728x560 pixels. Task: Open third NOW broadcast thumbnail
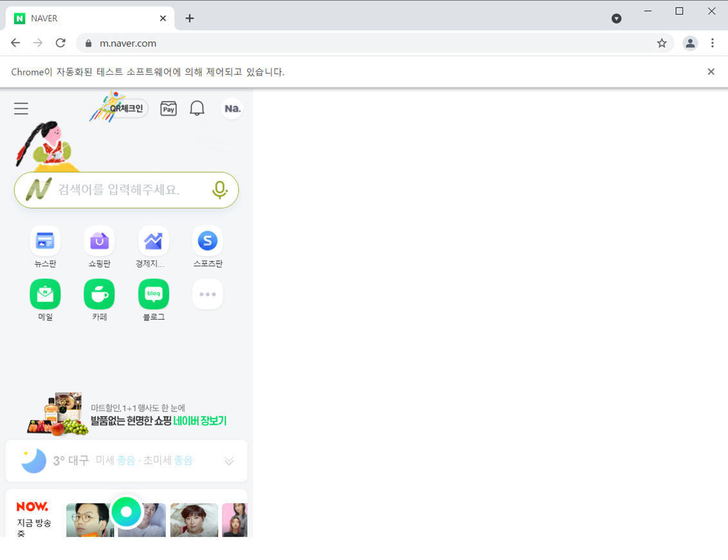click(x=194, y=520)
